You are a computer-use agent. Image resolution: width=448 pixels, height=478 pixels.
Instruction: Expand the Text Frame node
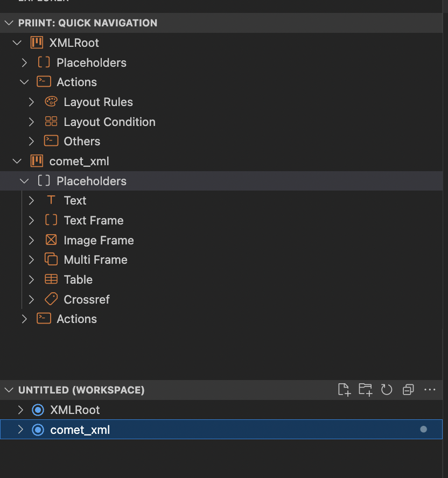(x=31, y=220)
